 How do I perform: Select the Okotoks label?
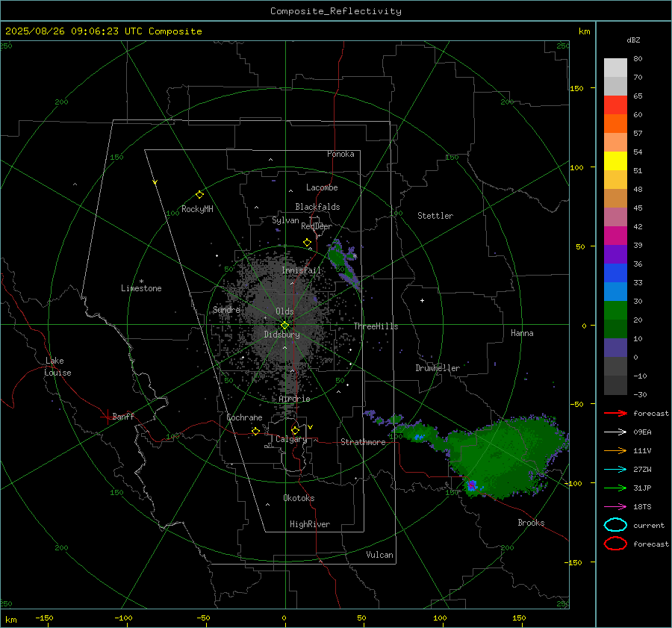pyautogui.click(x=299, y=498)
